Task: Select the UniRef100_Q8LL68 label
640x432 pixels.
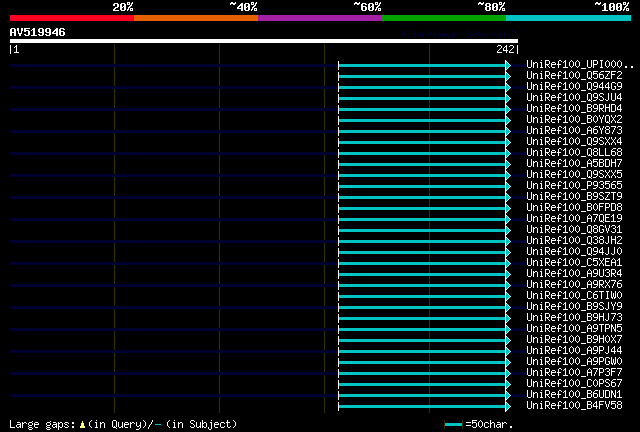Action: 574,153
